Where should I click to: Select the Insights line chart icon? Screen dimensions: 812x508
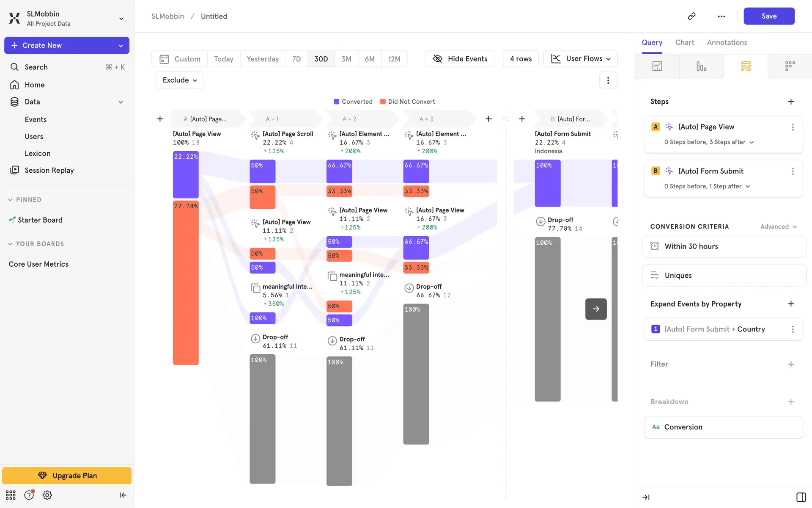click(x=657, y=66)
